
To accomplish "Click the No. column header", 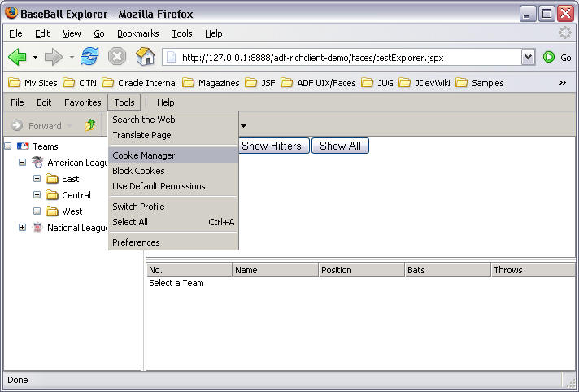I will 189,270.
